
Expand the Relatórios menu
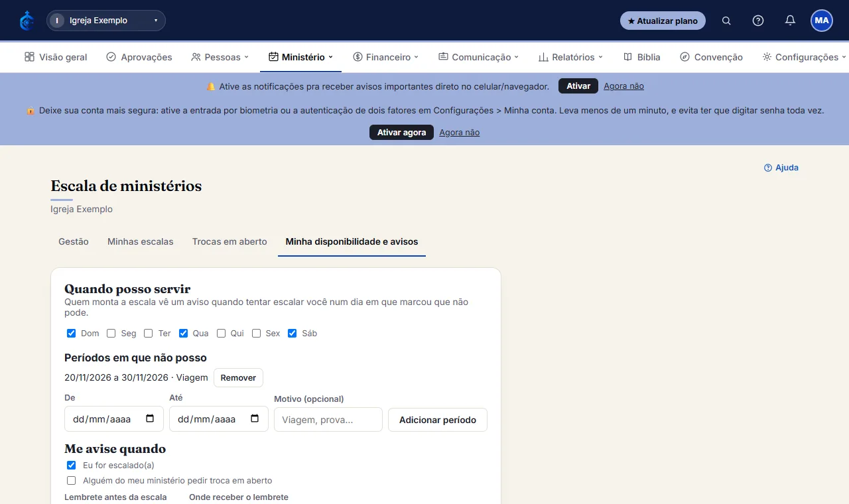coord(570,57)
